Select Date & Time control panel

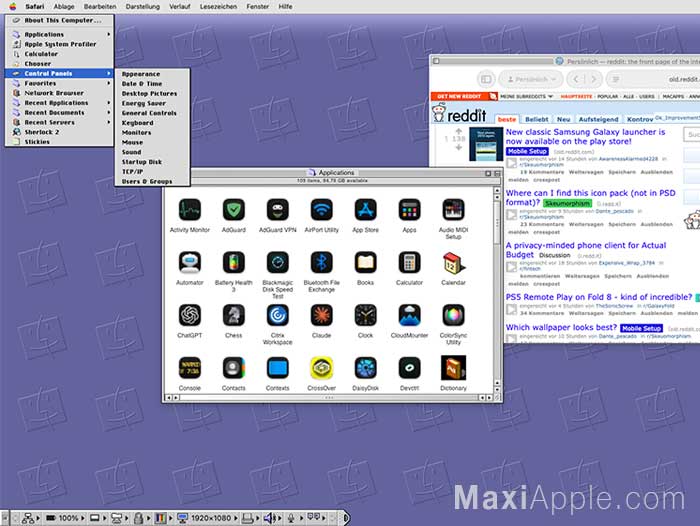[152, 84]
